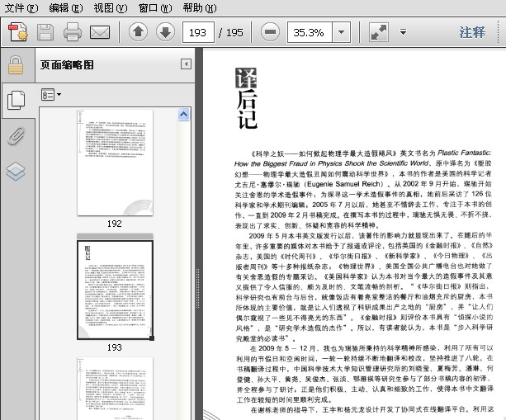The width and height of the screenshot is (506, 420).
Task: Click the 注释 button
Action: (x=472, y=32)
